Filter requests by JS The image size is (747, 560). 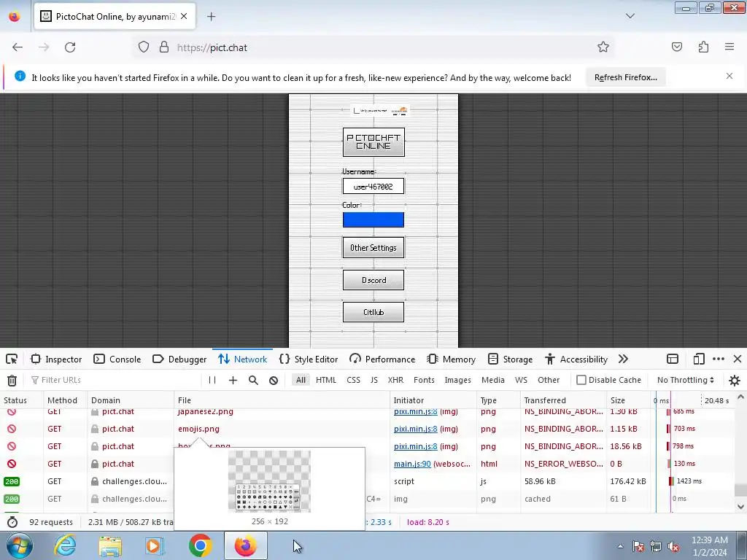[x=374, y=380]
